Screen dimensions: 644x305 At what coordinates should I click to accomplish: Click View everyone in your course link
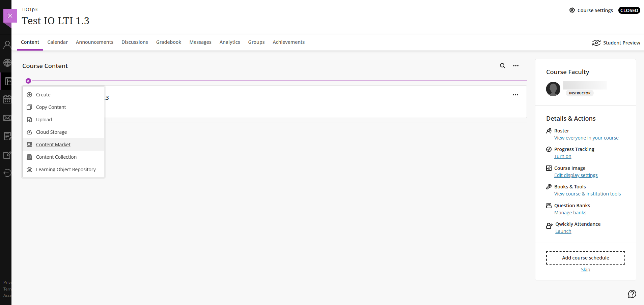click(x=586, y=138)
